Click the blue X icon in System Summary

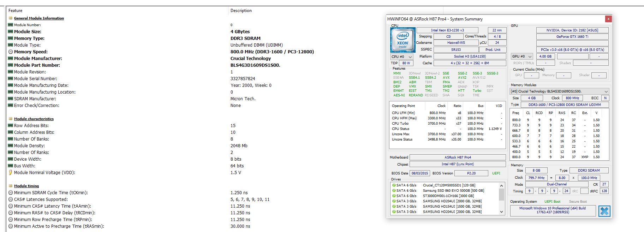(x=604, y=211)
